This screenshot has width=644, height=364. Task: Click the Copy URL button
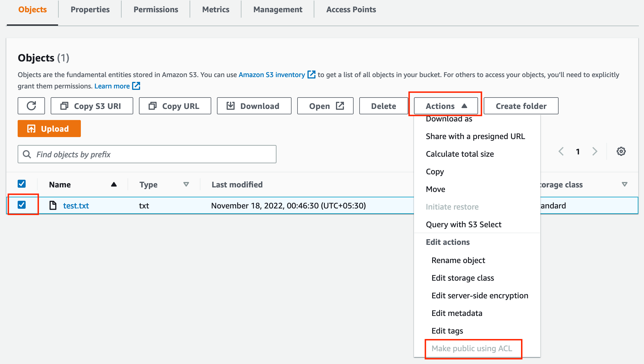(x=175, y=106)
